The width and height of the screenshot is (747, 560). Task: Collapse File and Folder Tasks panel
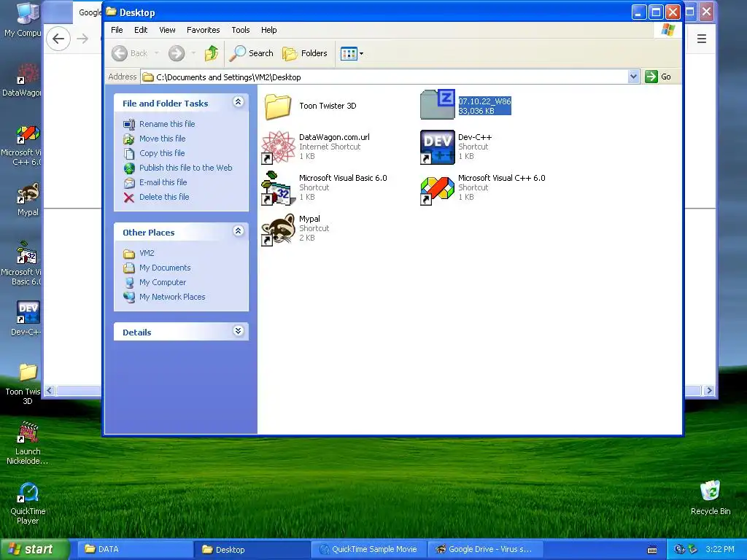point(239,102)
